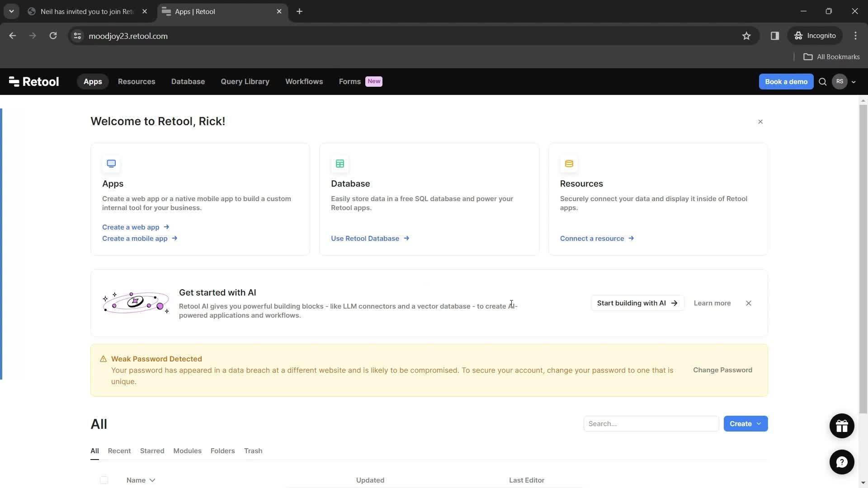Click Use Retool Database link

tap(370, 239)
